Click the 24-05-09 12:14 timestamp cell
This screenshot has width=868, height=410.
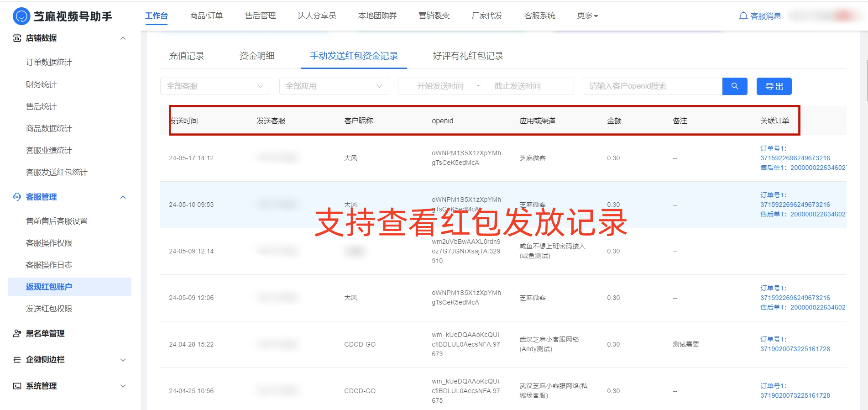[191, 251]
